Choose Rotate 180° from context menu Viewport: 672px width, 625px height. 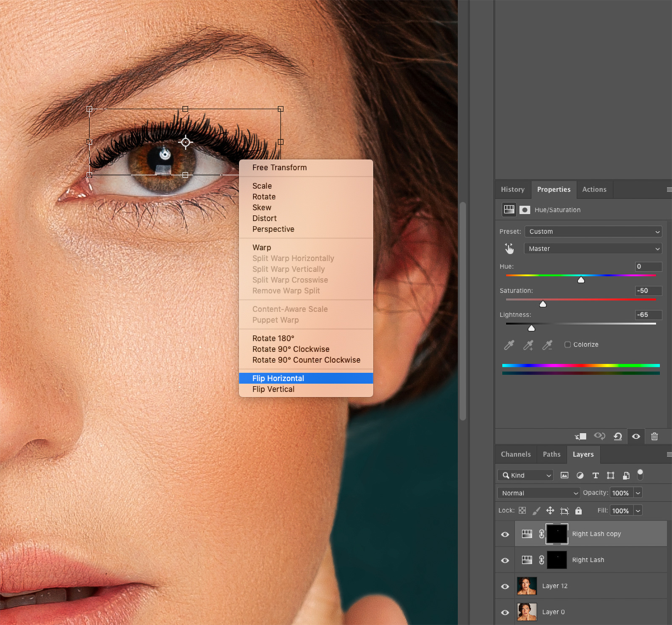(x=306, y=338)
